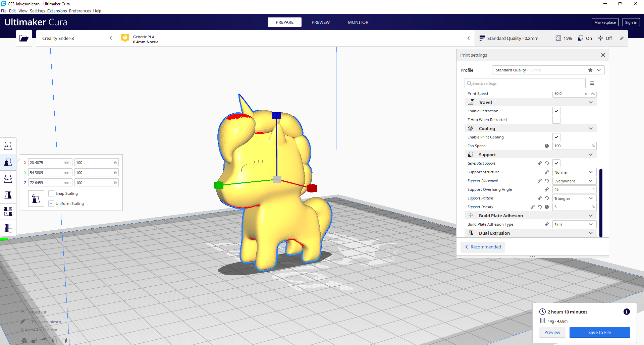Open the File menu
Image resolution: width=644 pixels, height=345 pixels.
click(4, 11)
